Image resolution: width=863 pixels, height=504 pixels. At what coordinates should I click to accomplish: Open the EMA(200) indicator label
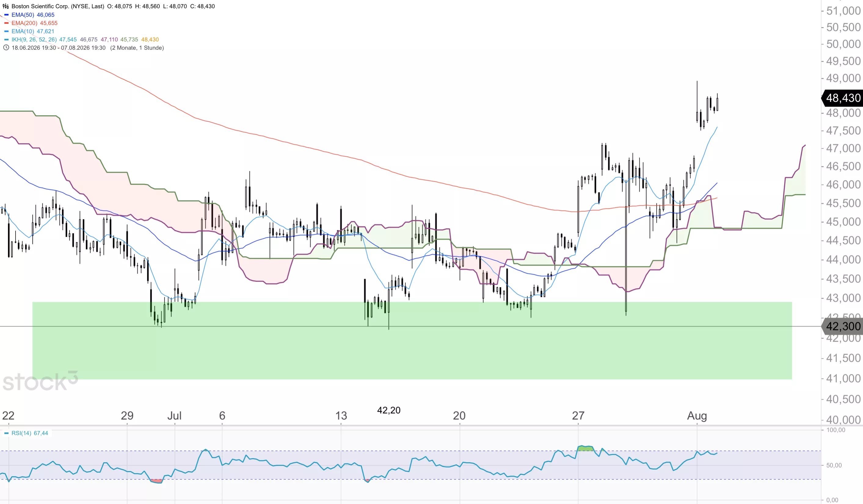pyautogui.click(x=24, y=23)
